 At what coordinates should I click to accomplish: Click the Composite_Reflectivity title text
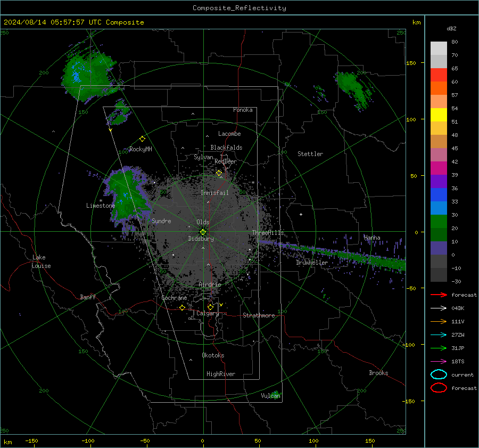tap(240, 8)
